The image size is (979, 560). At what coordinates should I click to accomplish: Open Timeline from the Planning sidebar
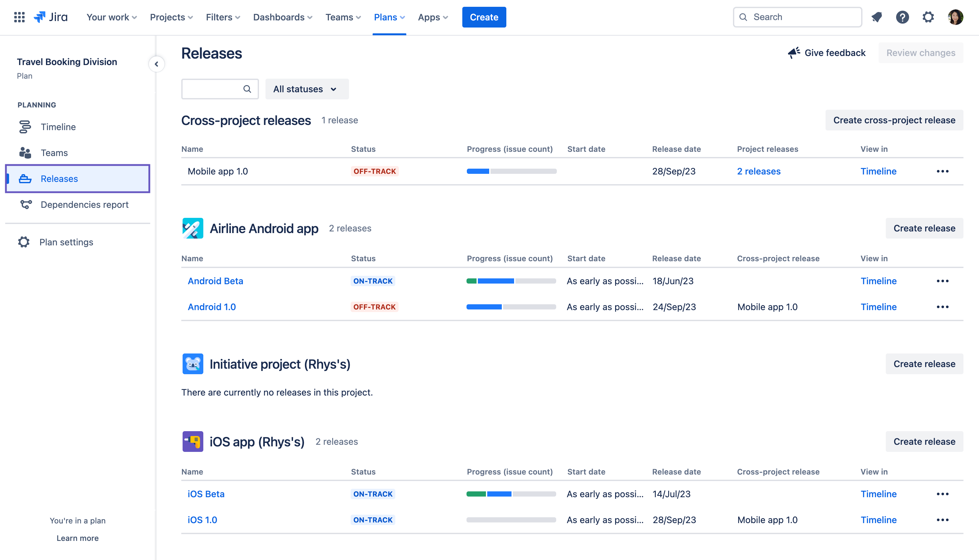click(x=58, y=127)
